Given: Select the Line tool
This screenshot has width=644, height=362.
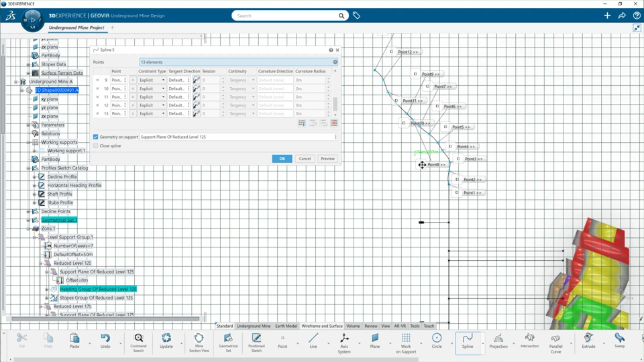Looking at the screenshot, I should pyautogui.click(x=313, y=341).
